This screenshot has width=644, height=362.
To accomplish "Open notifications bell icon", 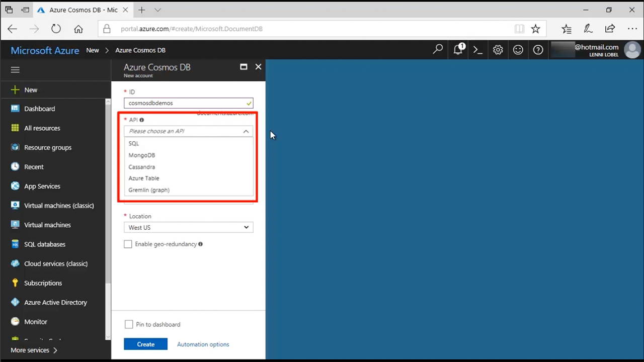I will coord(458,50).
